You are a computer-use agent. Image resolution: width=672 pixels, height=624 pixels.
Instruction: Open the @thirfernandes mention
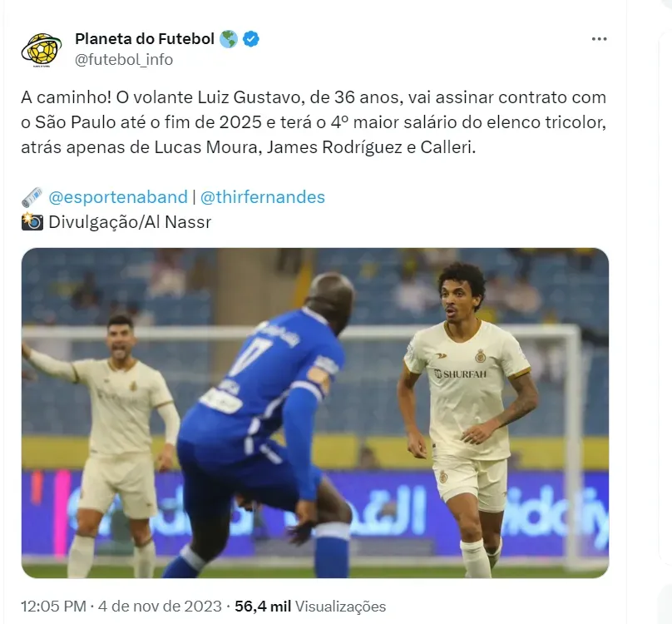[262, 197]
